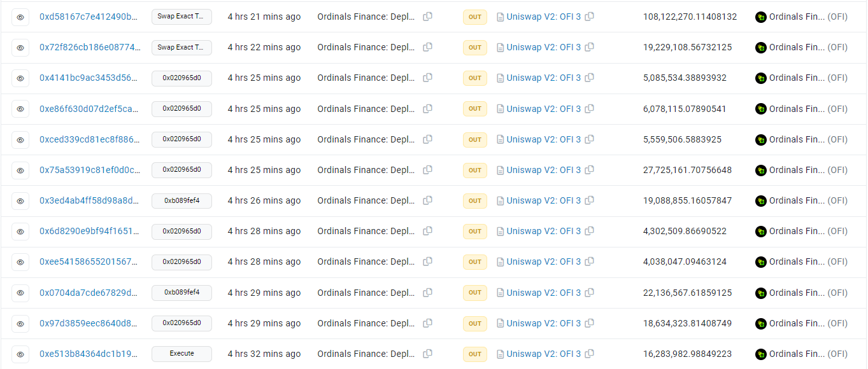Open Ordinals Fin... (OFI) token link in 0xee54158655201567 row
868x369 pixels.
(x=808, y=261)
